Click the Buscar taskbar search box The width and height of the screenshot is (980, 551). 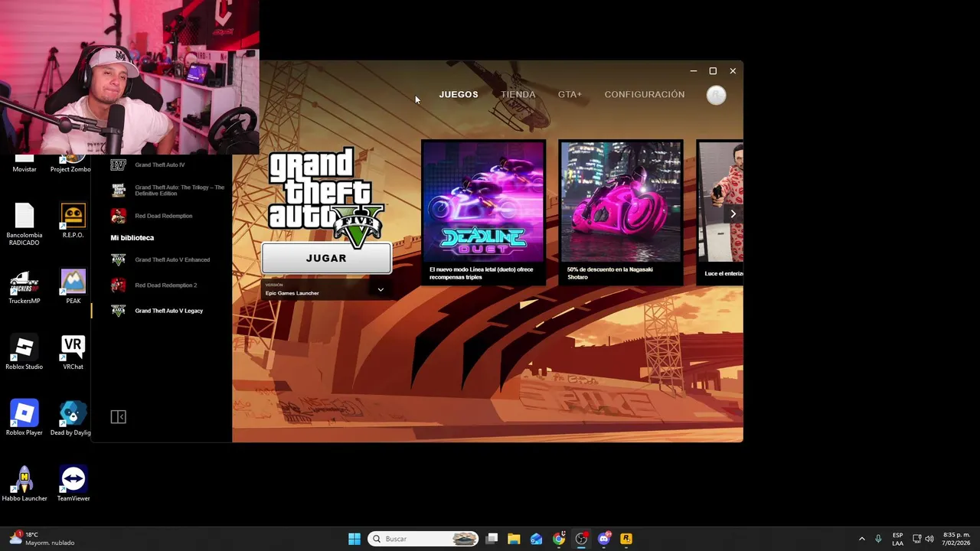(423, 539)
